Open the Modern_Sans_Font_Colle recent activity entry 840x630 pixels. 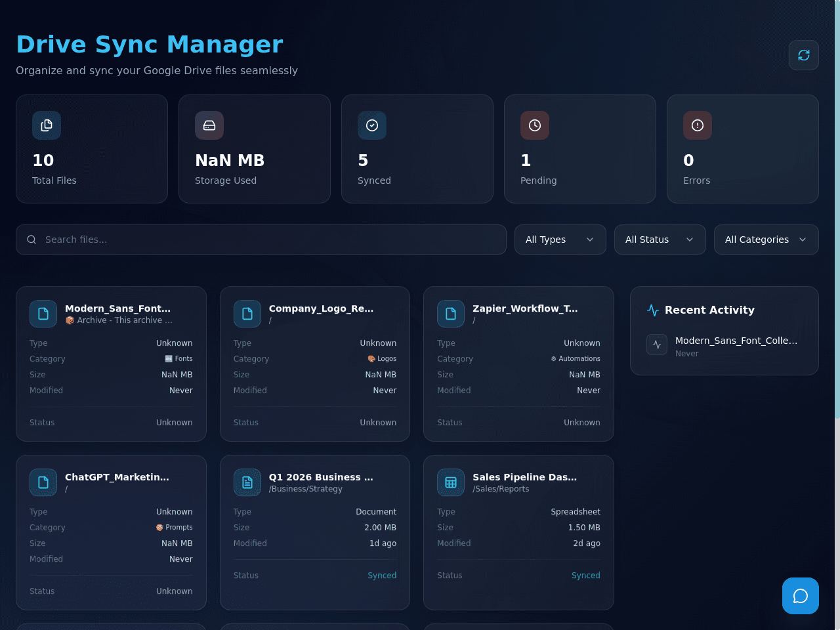click(x=724, y=346)
